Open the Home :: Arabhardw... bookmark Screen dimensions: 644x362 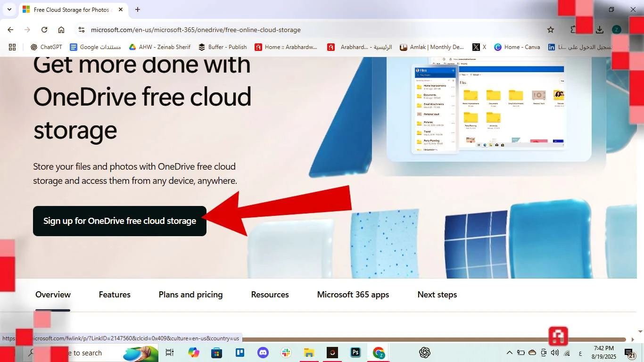click(286, 47)
